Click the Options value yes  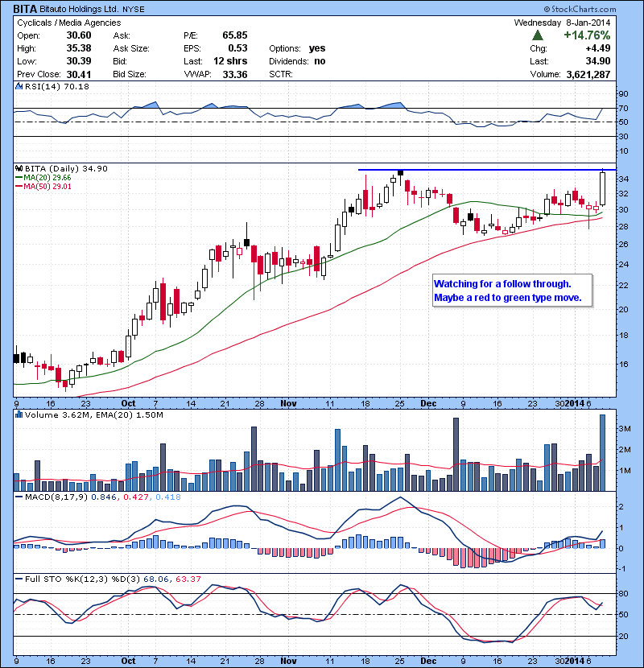click(x=317, y=48)
